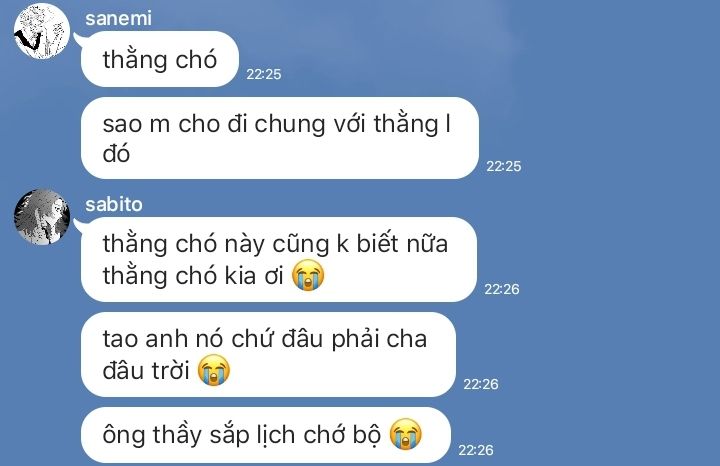Click crying emoji after "kia ơi"
This screenshot has width=720, height=466.
[x=308, y=275]
